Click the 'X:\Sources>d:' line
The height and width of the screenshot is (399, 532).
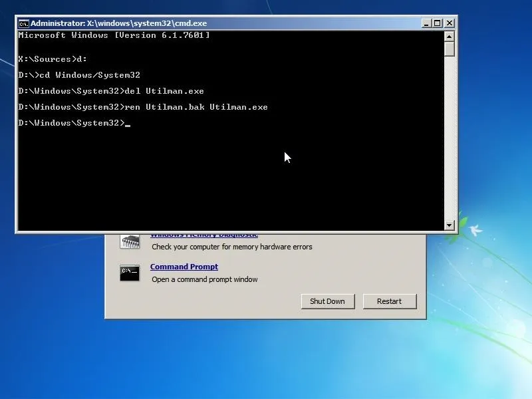[x=53, y=59]
